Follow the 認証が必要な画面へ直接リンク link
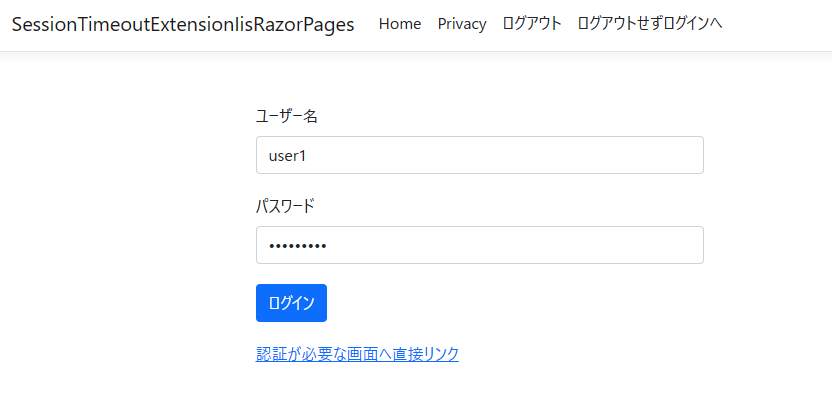Image resolution: width=832 pixels, height=401 pixels. point(357,354)
